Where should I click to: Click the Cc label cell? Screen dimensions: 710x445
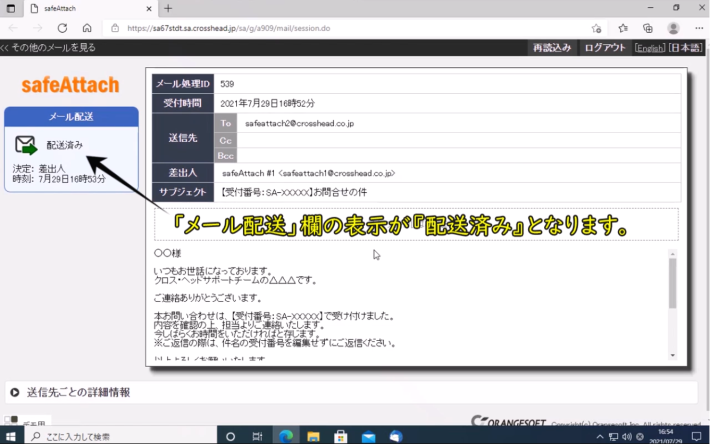(x=225, y=140)
